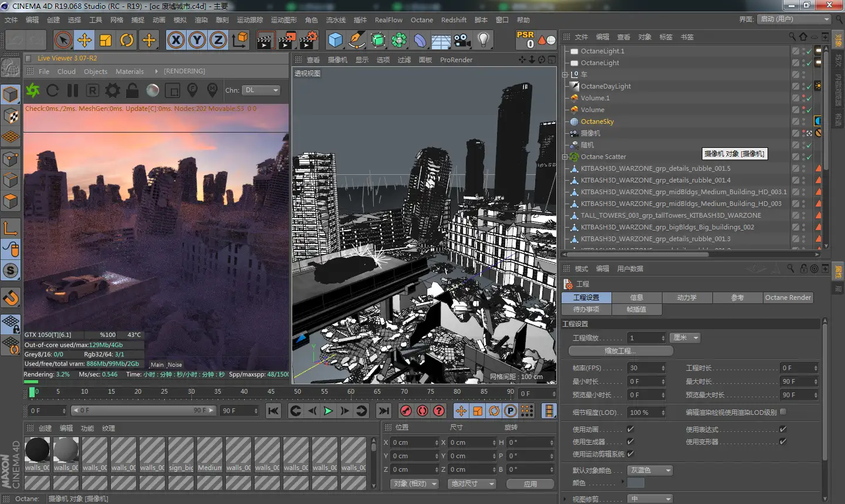845x504 pixels.
Task: Add a cube primitive object
Action: tap(336, 40)
